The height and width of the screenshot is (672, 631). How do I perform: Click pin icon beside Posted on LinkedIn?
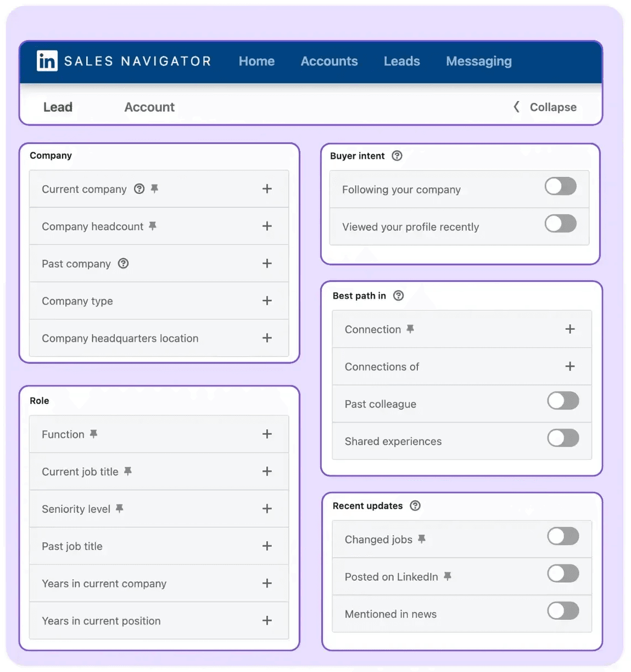(x=448, y=576)
